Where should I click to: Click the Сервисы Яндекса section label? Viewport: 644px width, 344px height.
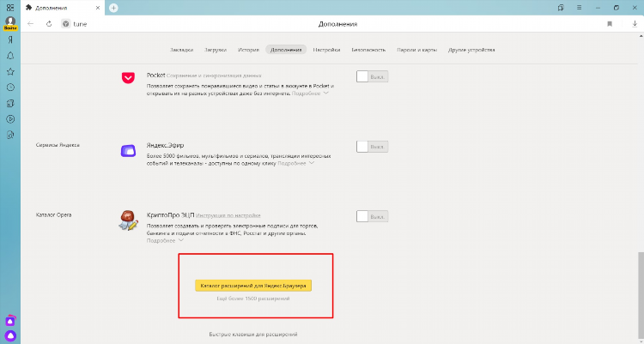coord(58,145)
